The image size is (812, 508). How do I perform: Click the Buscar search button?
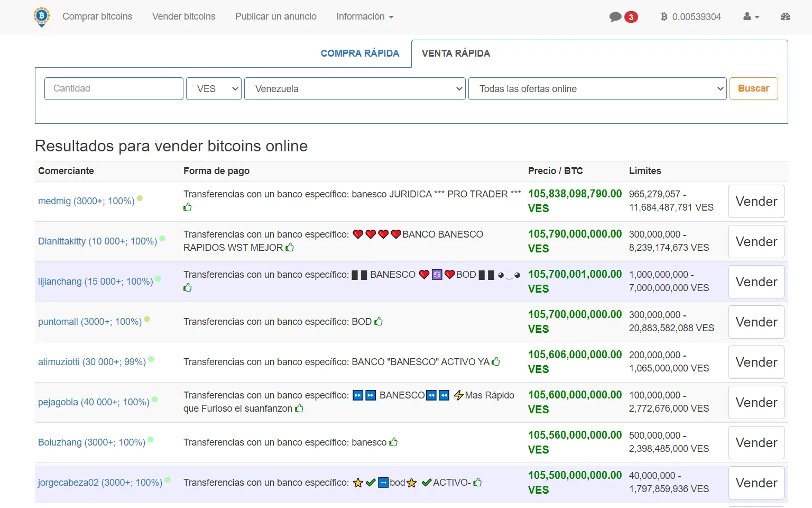tap(754, 88)
